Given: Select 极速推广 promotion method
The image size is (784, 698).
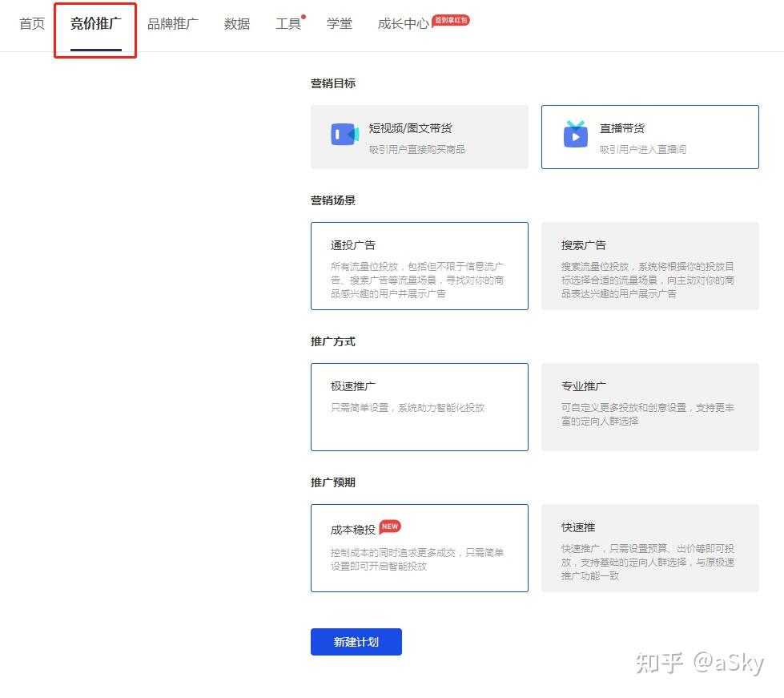Looking at the screenshot, I should [419, 406].
